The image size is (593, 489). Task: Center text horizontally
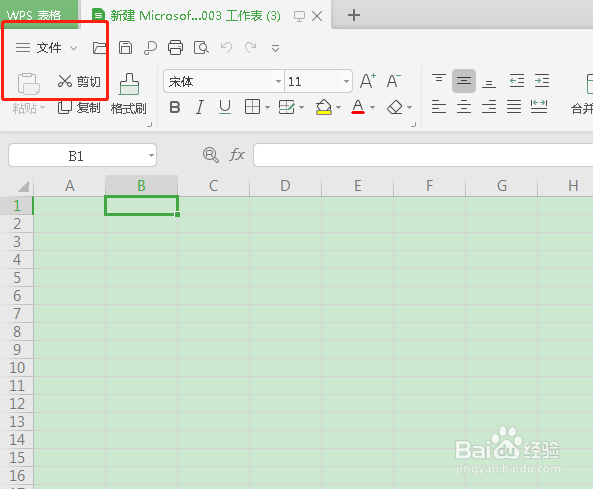(x=464, y=107)
